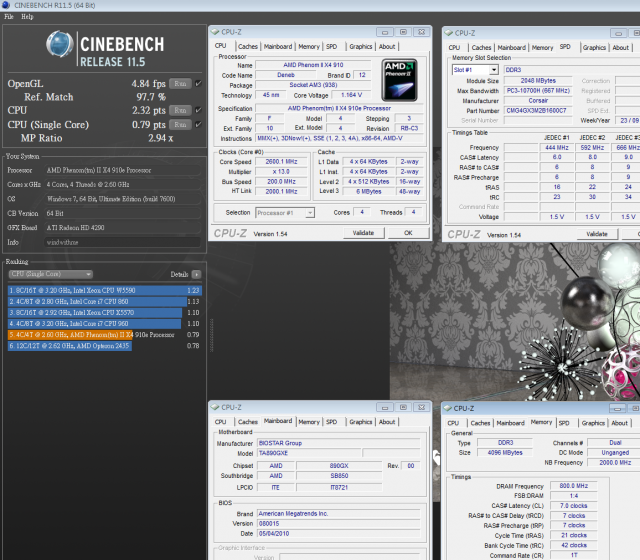Click the panel splitter grip beside Ranking
The image size is (640, 560).
pos(211,336)
